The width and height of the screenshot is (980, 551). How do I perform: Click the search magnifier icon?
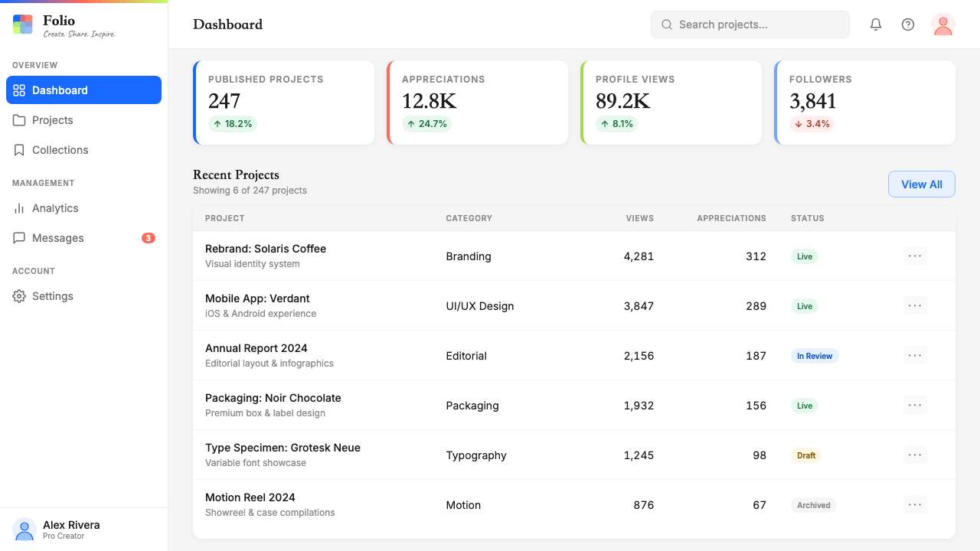click(x=667, y=24)
